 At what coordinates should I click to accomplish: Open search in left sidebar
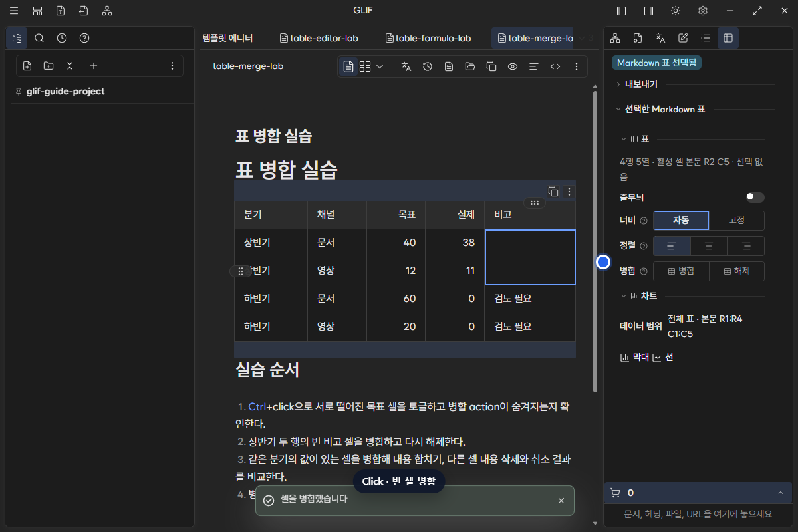(x=39, y=38)
